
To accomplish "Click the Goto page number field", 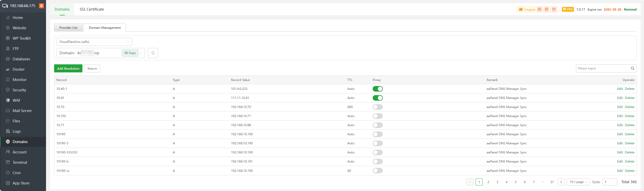I will coord(609,182).
